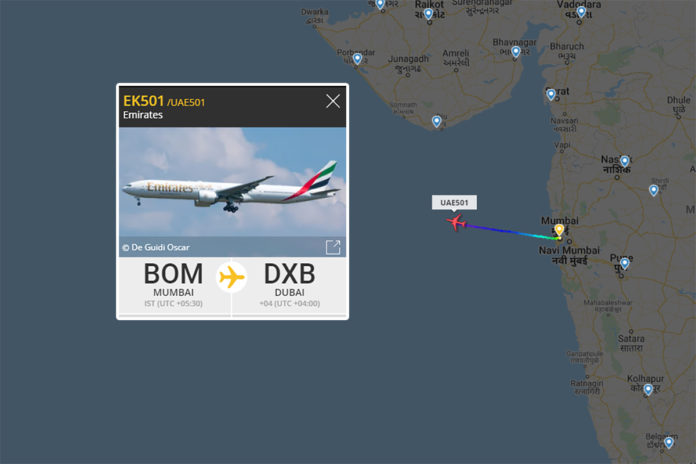Select the Porbandar airport pin
The width and height of the screenshot is (696, 464).
(357, 59)
